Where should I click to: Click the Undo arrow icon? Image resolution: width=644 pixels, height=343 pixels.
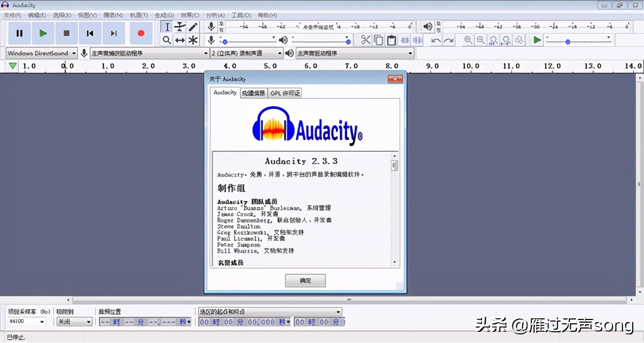pos(436,40)
